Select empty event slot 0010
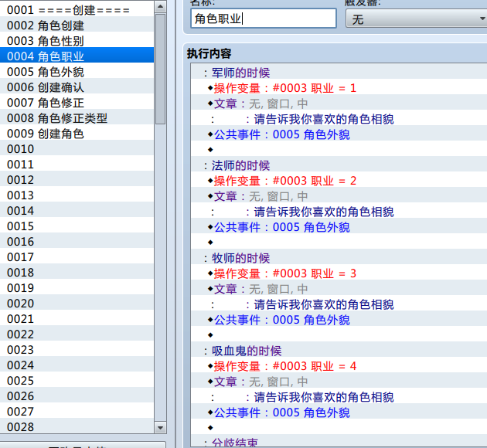The width and height of the screenshot is (487, 448). [77, 149]
